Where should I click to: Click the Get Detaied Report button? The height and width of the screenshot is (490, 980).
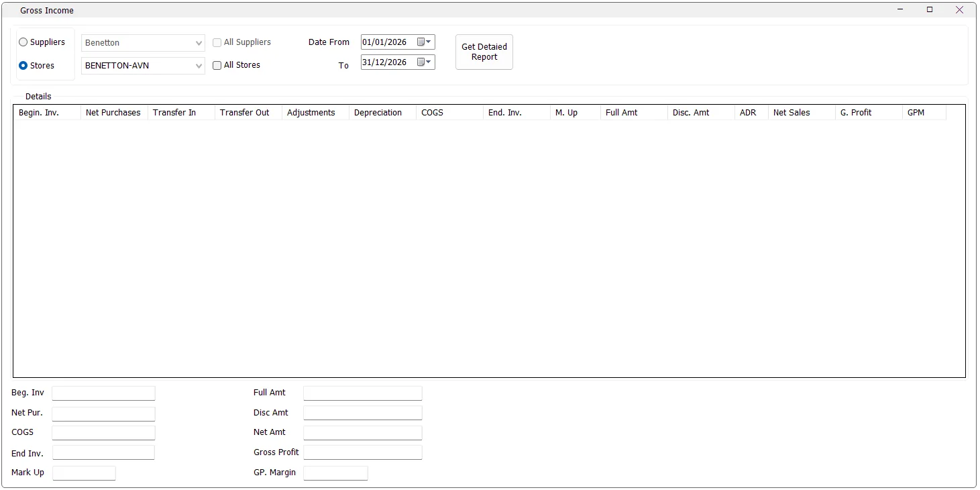pyautogui.click(x=484, y=52)
